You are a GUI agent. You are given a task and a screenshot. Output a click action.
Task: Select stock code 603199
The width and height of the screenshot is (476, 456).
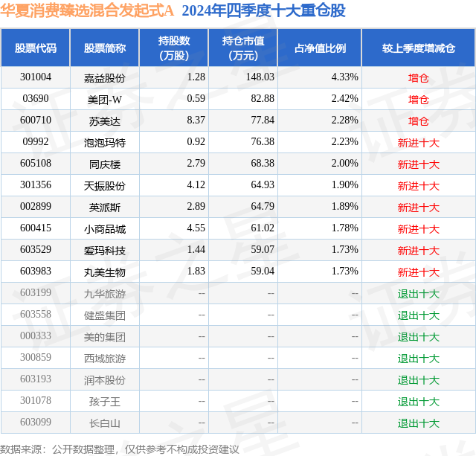click(36, 292)
